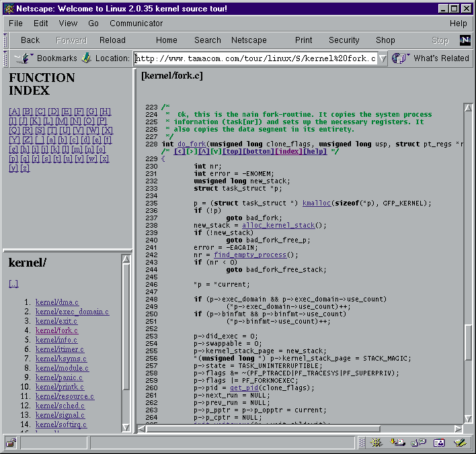
Task: Expand the Location URL dropdown arrow
Action: coord(383,58)
